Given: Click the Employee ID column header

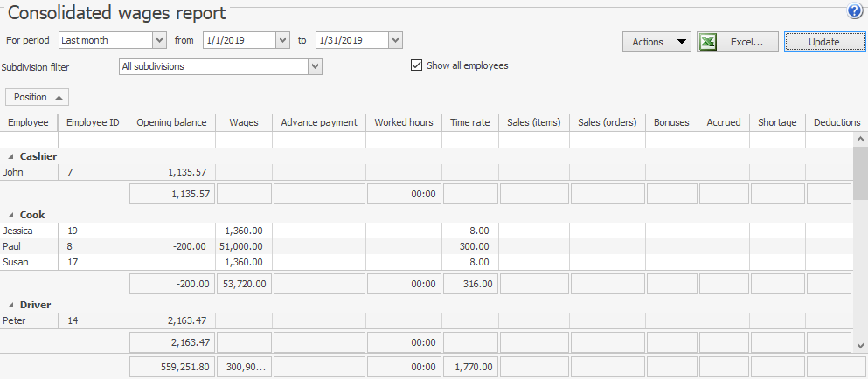Looking at the screenshot, I should (x=93, y=122).
